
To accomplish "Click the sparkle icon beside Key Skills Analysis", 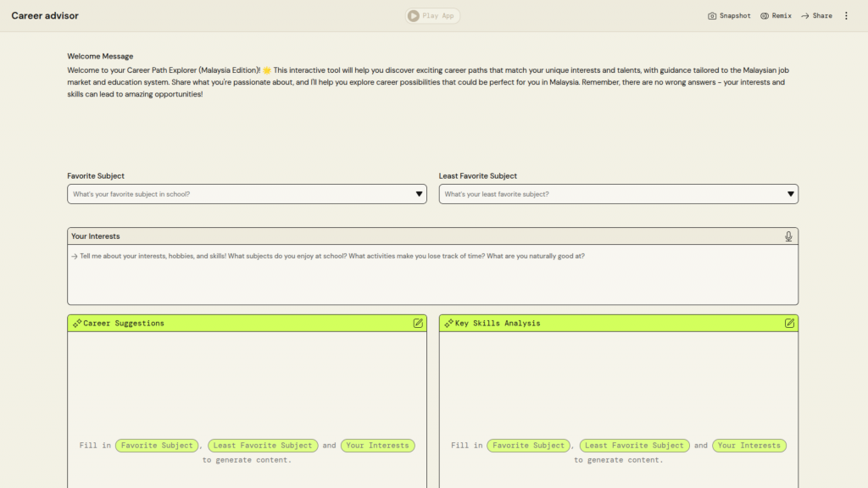I will point(448,323).
